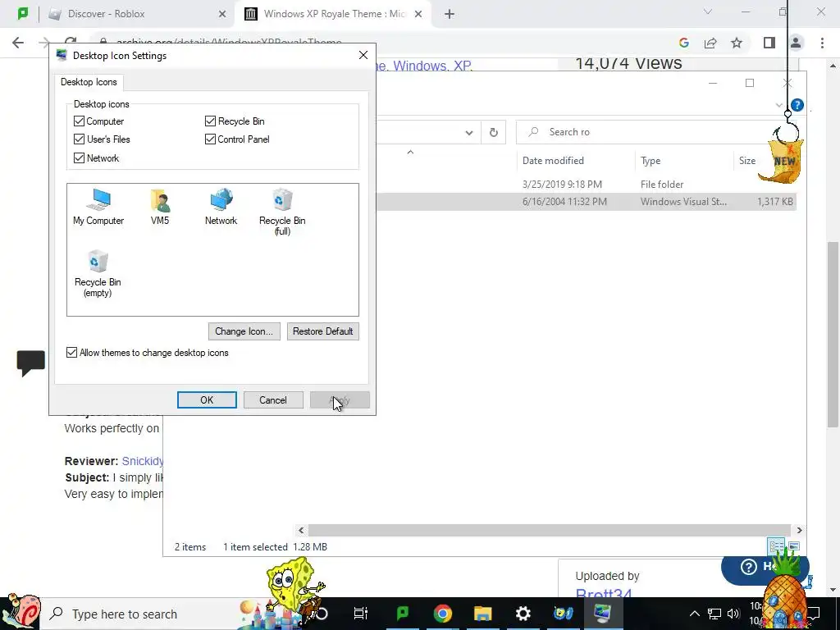Expand File Explorer address bar history dropdown

(x=468, y=132)
